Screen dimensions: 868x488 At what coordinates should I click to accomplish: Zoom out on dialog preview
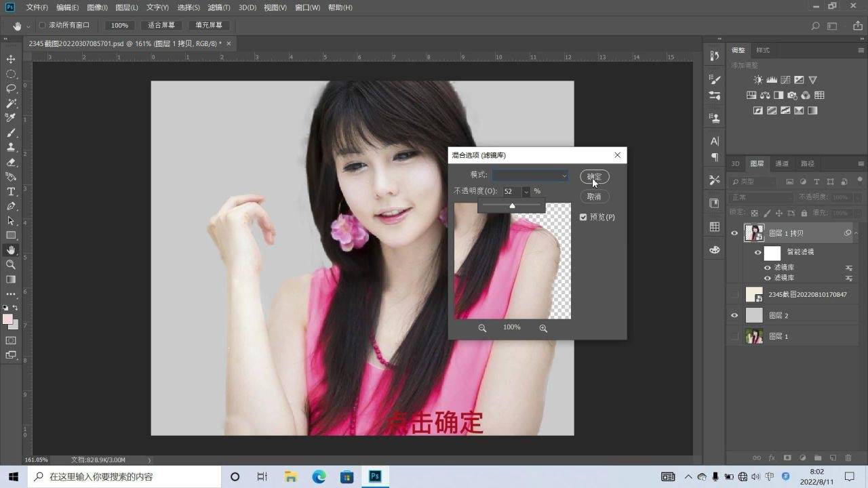(482, 328)
